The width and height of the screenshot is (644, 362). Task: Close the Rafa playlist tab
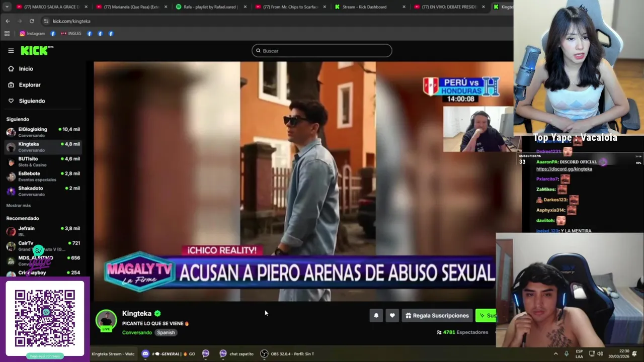click(x=245, y=7)
